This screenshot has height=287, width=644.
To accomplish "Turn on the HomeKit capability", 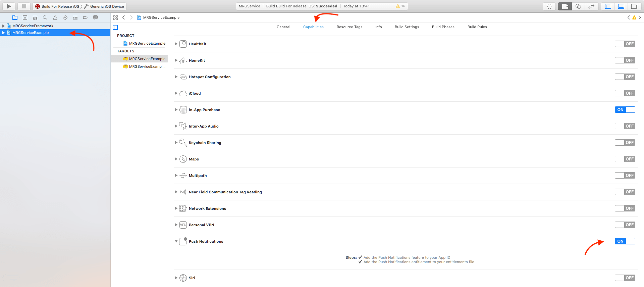I will [x=625, y=60].
